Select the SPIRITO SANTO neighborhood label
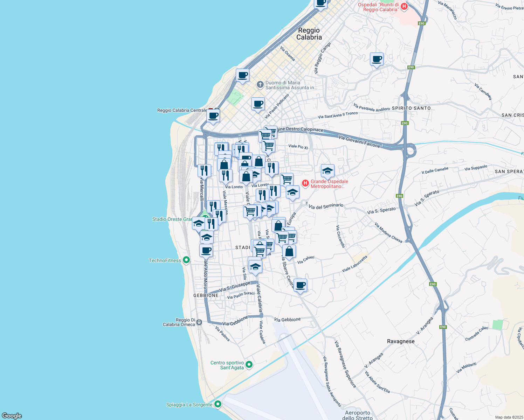The image size is (524, 420). [411, 108]
